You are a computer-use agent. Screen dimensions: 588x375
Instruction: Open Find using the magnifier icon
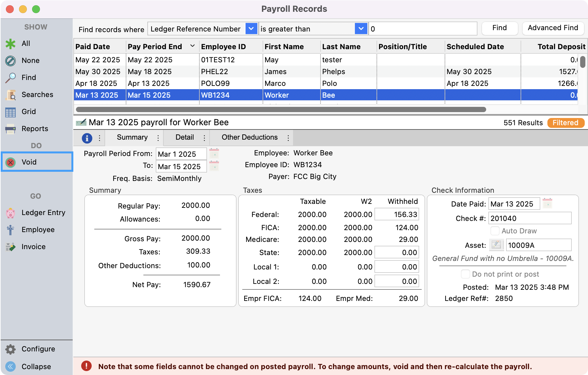point(11,77)
